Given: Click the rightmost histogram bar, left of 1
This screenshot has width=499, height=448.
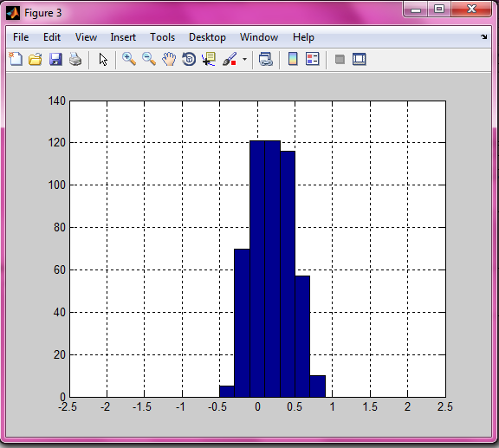Looking at the screenshot, I should pos(318,386).
